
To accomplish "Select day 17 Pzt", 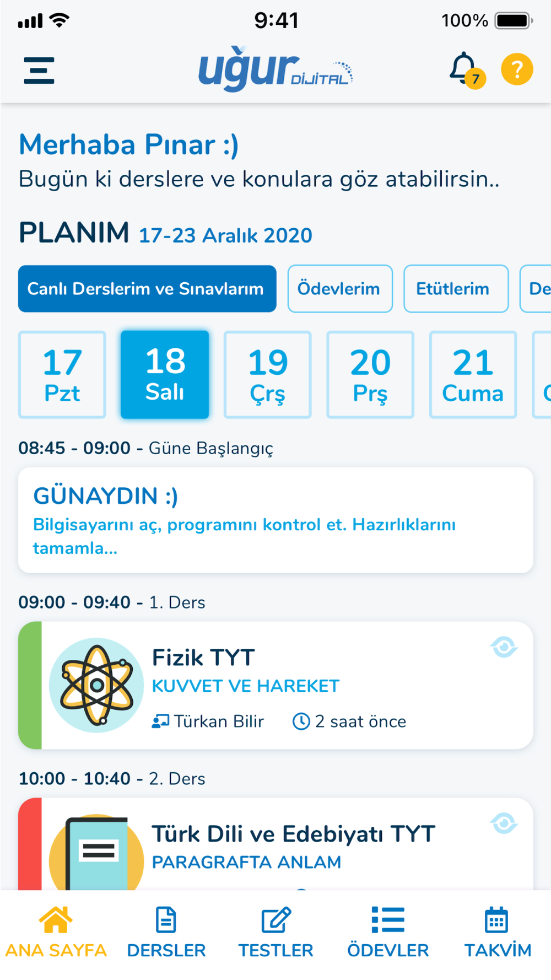I will 62,375.
